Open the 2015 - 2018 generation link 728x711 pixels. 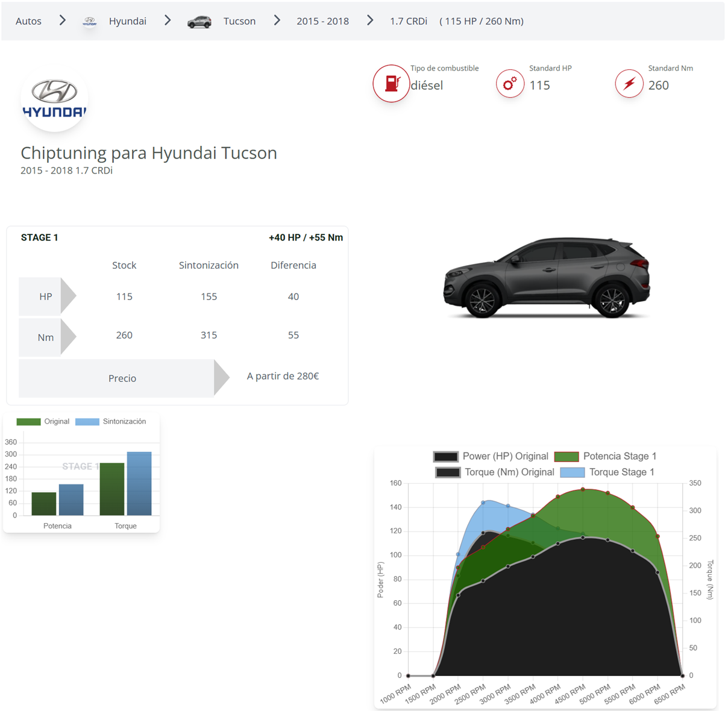322,21
